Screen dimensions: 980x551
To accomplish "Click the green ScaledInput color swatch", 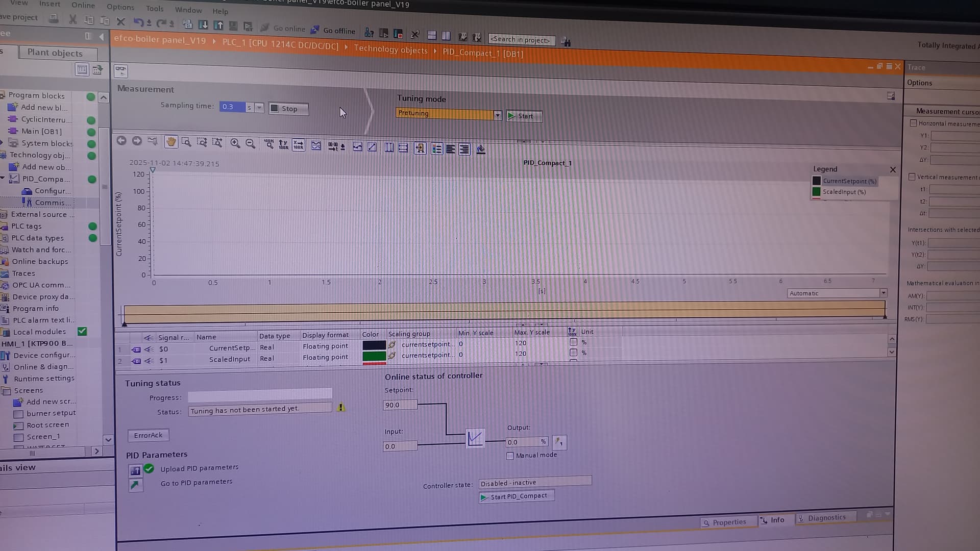I will (x=374, y=356).
